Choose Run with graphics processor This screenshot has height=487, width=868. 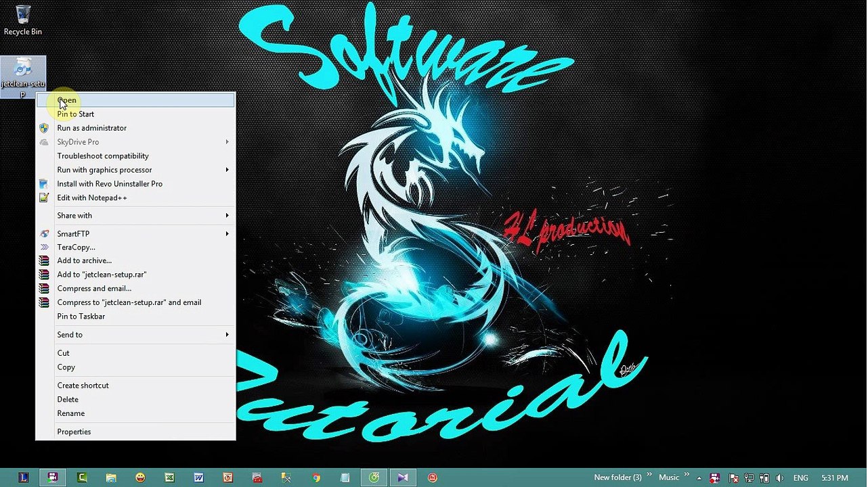point(135,170)
